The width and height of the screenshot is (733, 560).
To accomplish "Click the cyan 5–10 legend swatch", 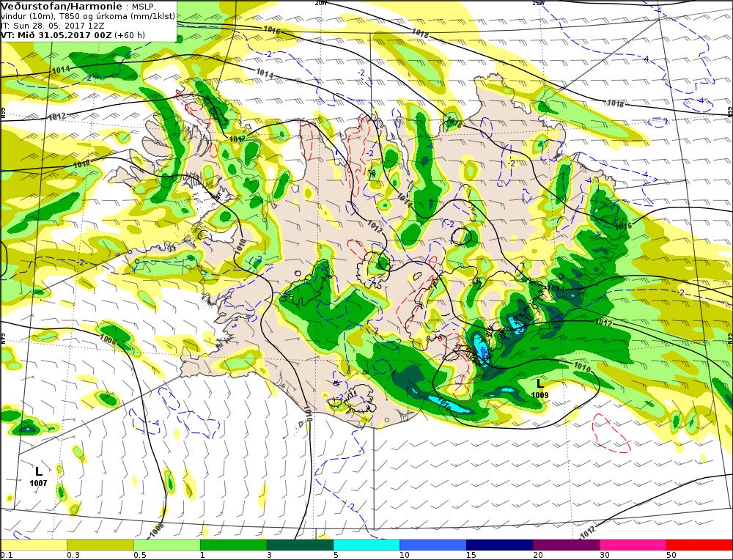I will click(x=366, y=545).
